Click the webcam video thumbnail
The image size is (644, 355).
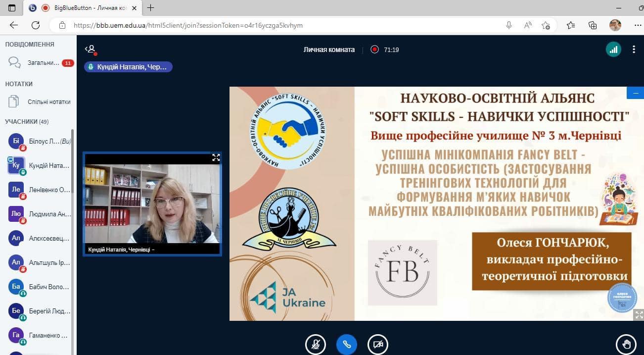pos(152,203)
